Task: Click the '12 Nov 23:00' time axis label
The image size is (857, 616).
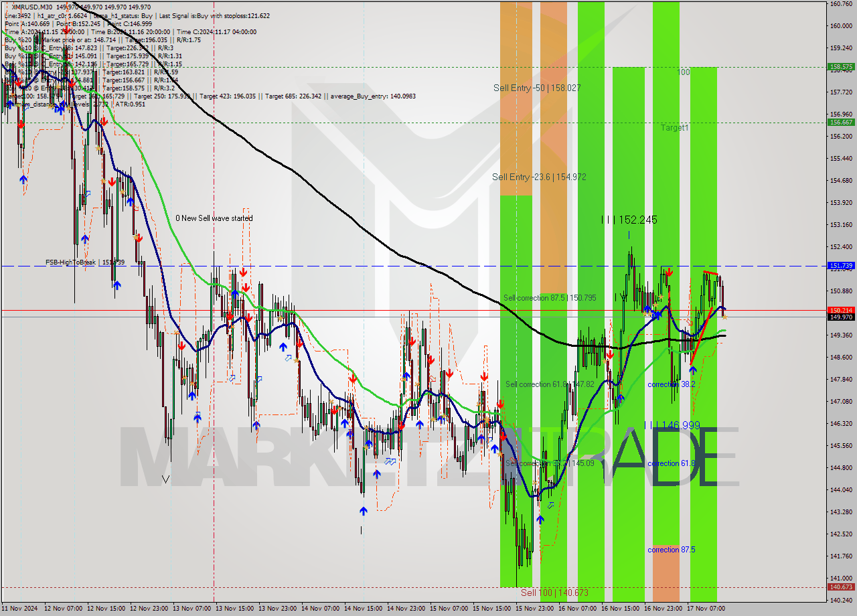Action: pyautogui.click(x=149, y=609)
